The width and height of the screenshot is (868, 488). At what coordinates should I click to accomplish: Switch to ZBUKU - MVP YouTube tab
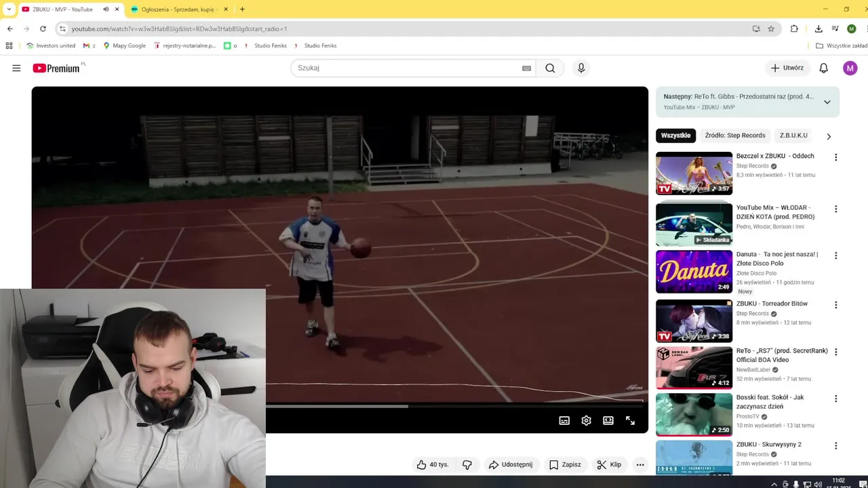(62, 9)
